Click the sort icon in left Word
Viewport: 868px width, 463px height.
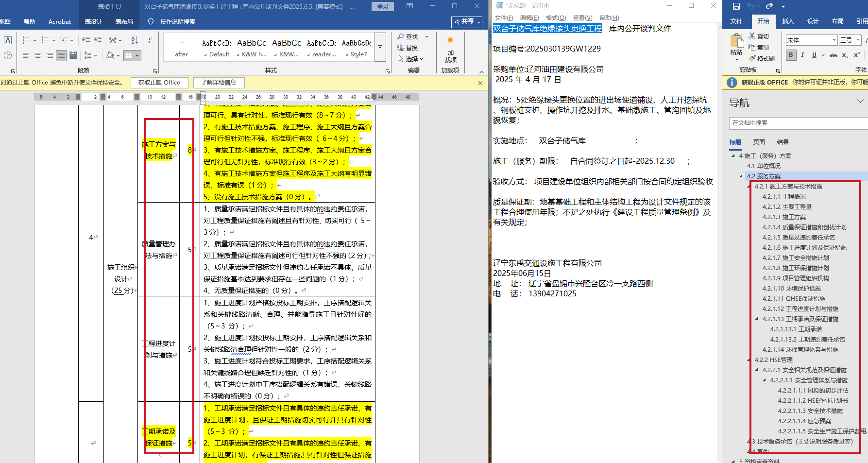[135, 40]
